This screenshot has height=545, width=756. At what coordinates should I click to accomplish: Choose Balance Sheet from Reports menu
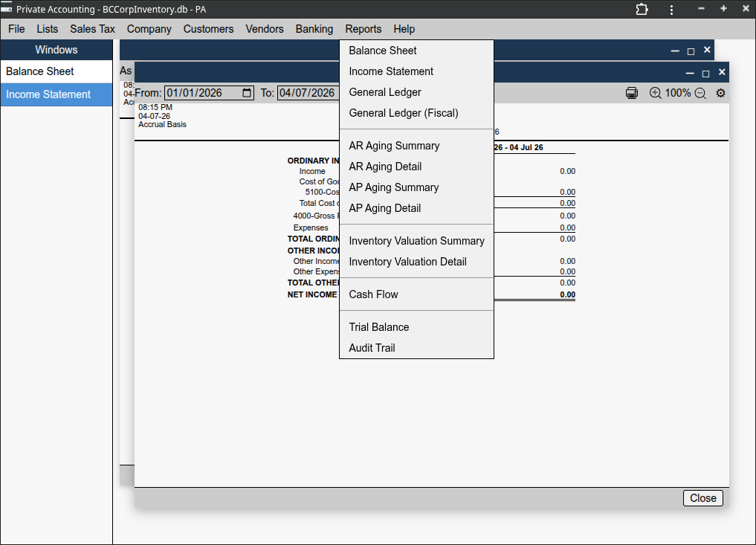click(x=416, y=51)
